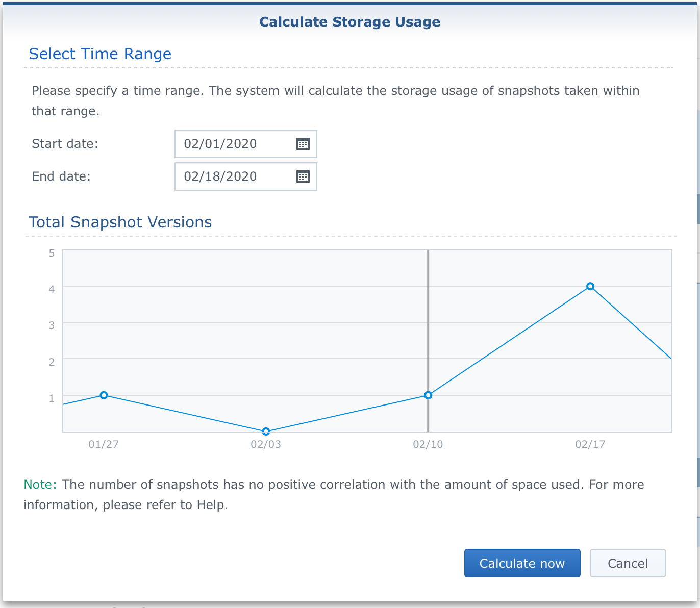Select the 02/03 data point on chart
The height and width of the screenshot is (608, 700).
pyautogui.click(x=266, y=432)
